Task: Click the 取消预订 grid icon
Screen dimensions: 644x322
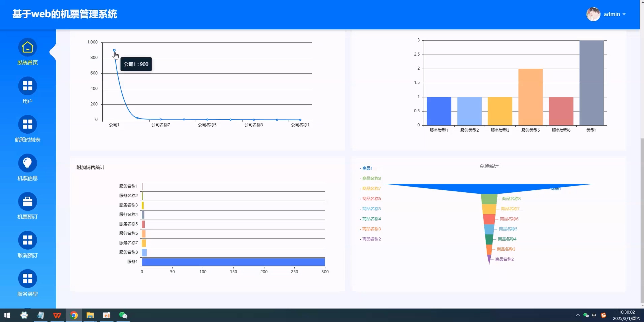Action: [x=27, y=240]
